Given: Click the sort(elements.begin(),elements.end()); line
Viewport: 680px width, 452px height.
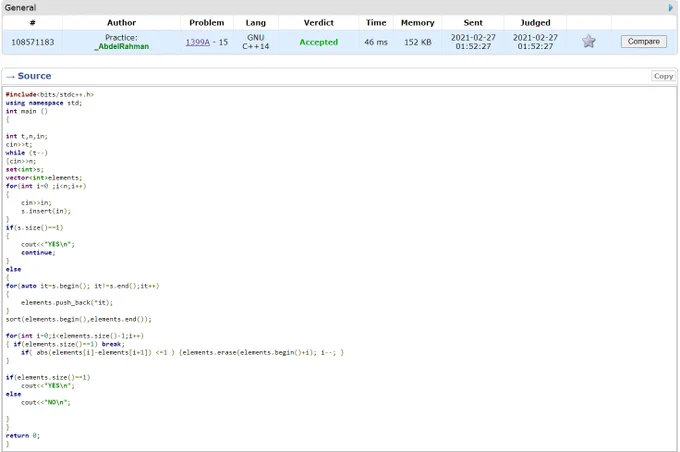Looking at the screenshot, I should click(78, 320).
